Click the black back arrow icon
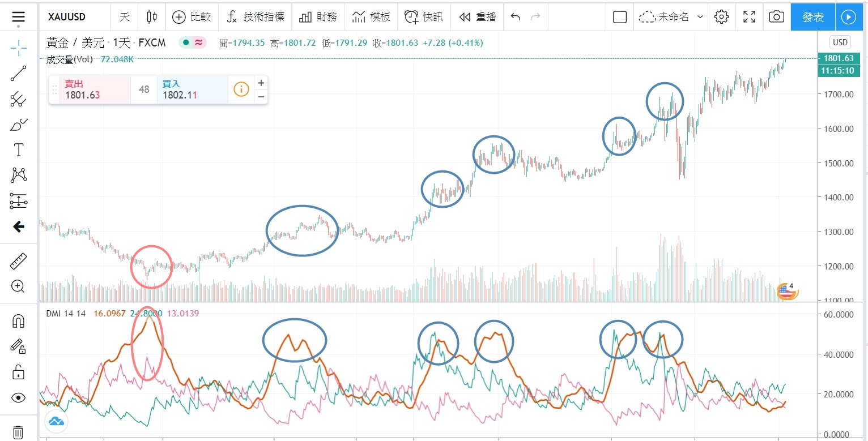This screenshot has height=441, width=868. (x=18, y=227)
